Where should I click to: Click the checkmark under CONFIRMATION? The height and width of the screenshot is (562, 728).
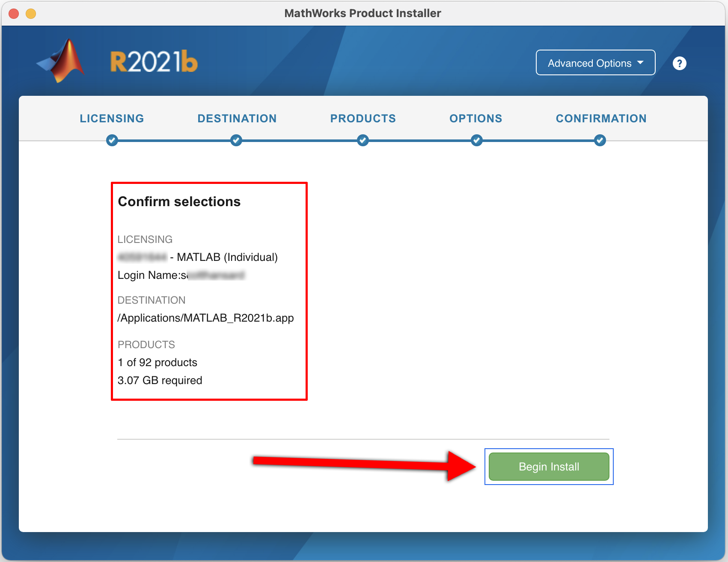click(x=600, y=140)
